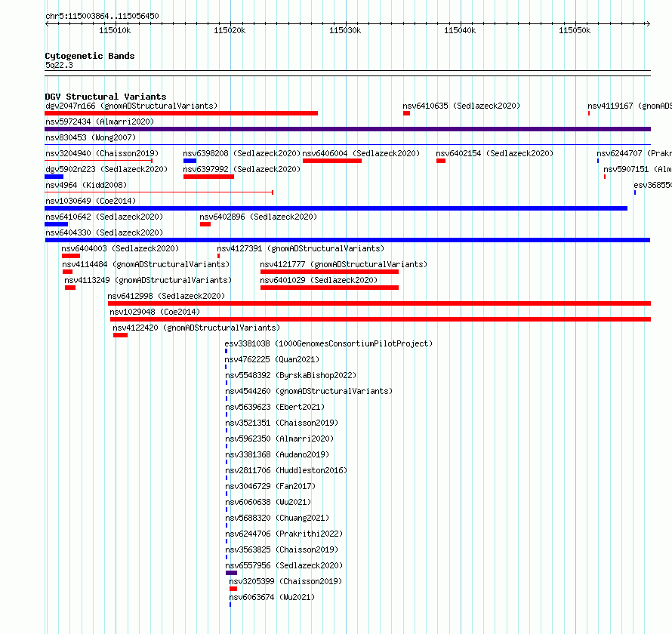Open nsv4114484 gnomAD variant

(x=146, y=264)
